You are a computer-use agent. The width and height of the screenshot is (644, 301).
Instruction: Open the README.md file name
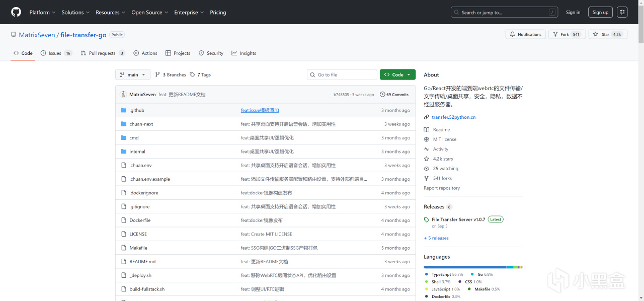[x=142, y=262]
